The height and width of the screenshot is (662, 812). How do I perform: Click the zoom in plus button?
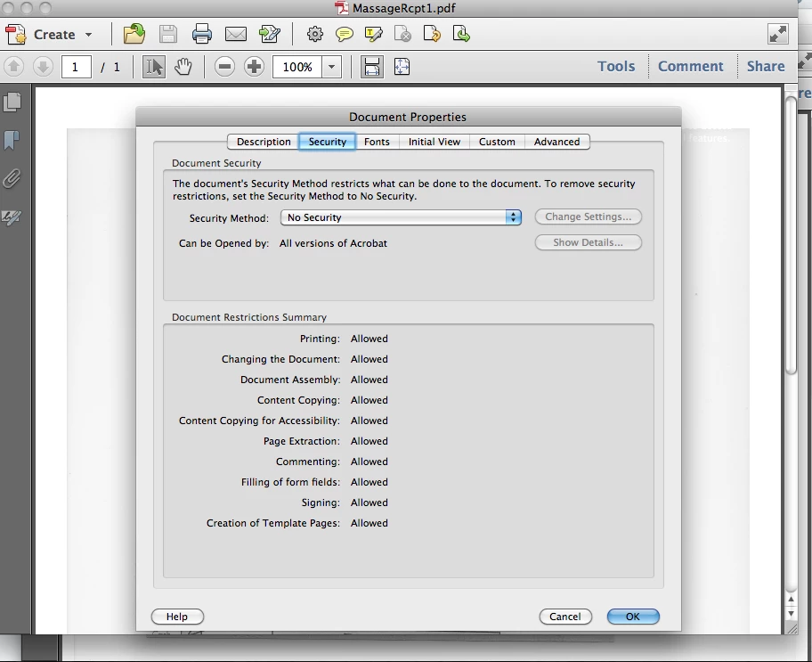[x=254, y=66]
